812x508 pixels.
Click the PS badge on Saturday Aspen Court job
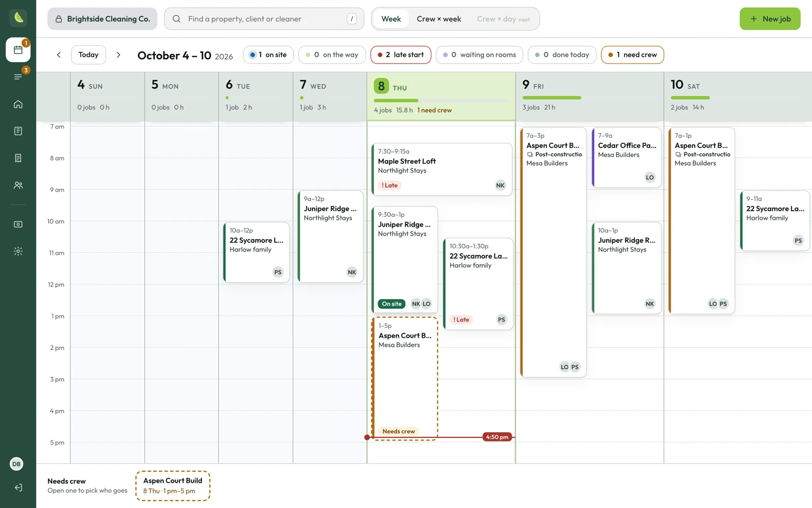723,304
